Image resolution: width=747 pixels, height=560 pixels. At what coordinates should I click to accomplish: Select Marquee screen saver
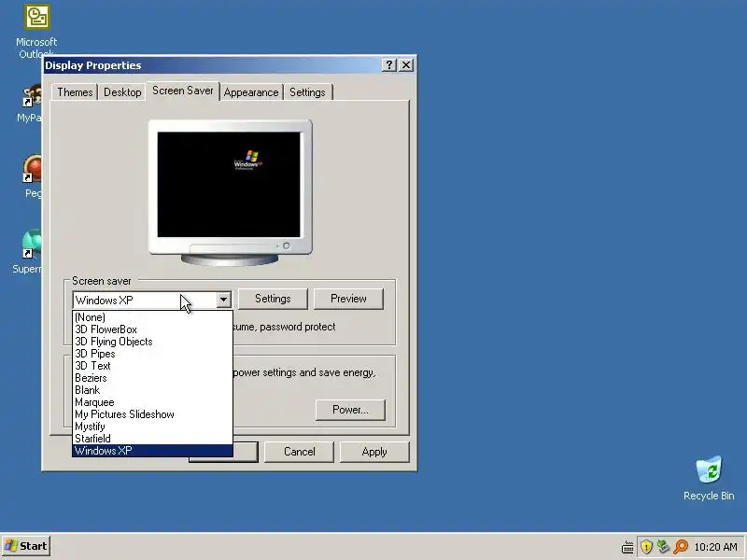(152, 402)
